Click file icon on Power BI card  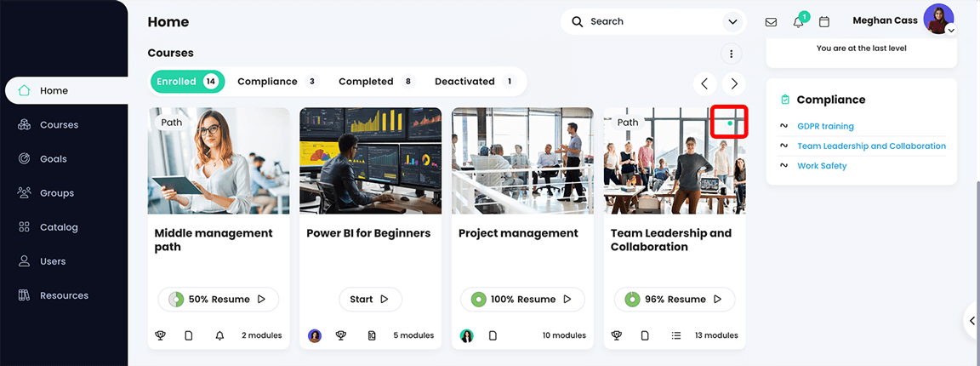pos(372,335)
